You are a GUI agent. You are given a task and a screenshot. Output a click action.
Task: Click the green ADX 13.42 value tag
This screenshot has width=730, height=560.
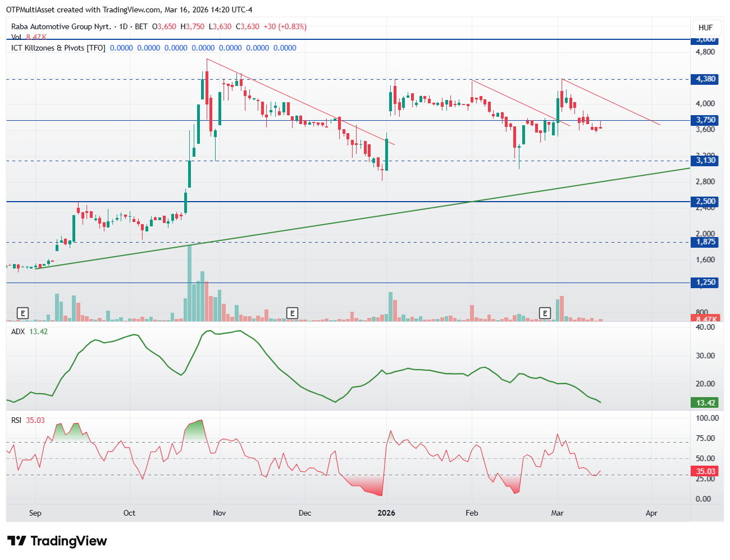(706, 403)
